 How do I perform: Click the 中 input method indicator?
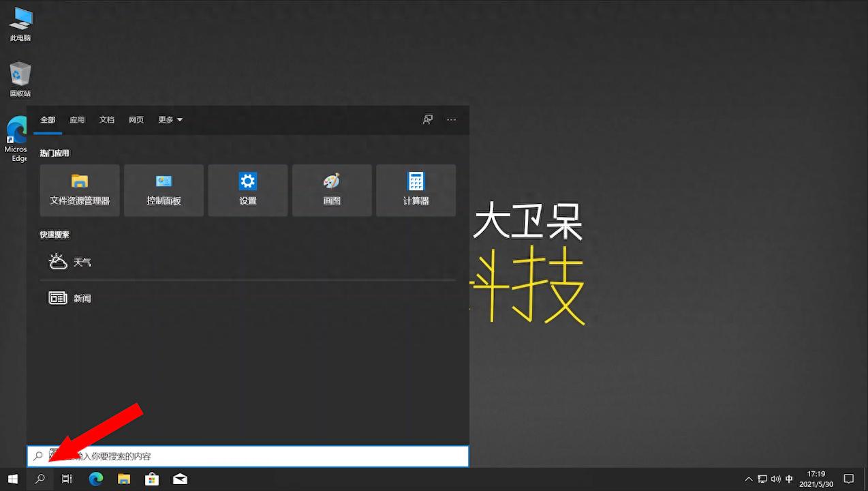pos(789,479)
